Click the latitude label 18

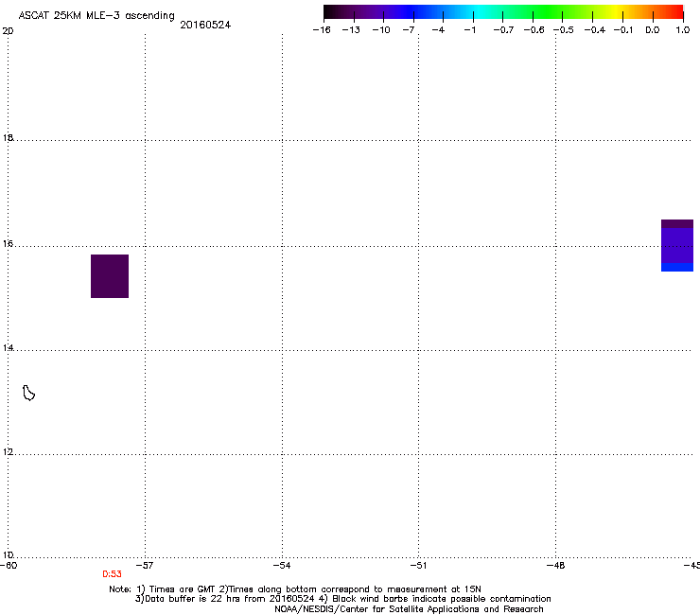point(8,137)
